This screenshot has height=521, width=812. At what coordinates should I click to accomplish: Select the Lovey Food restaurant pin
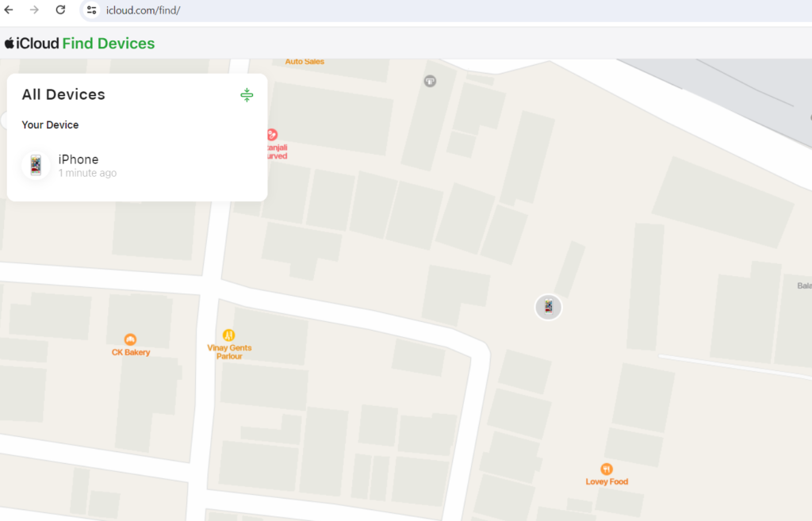(607, 469)
